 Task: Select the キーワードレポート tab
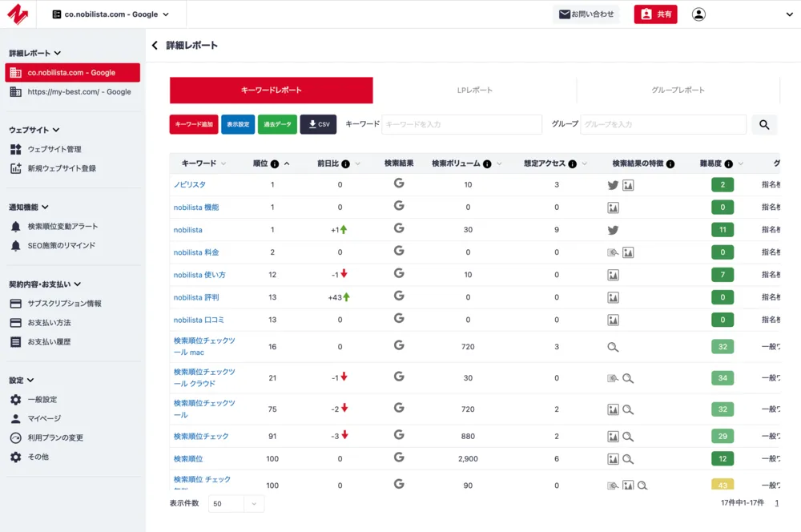[272, 90]
